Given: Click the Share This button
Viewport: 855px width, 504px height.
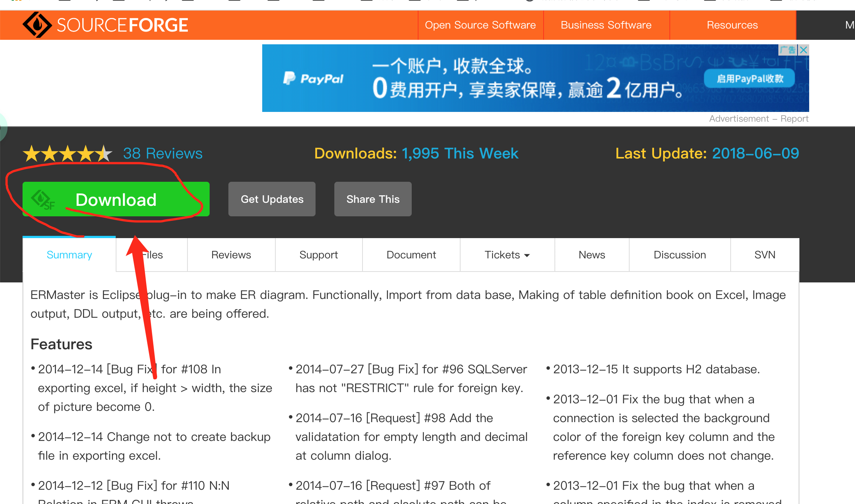Looking at the screenshot, I should [373, 199].
